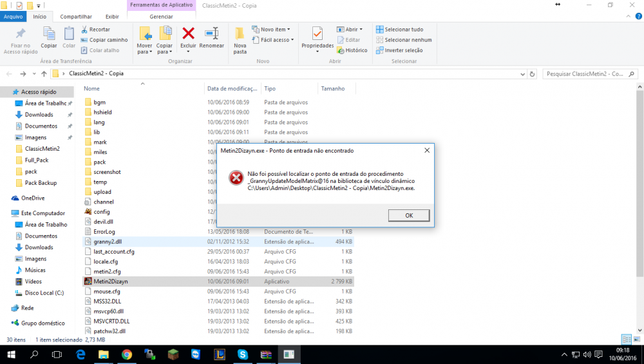Open Google Chrome from taskbar
This screenshot has height=364, width=644.
pyautogui.click(x=126, y=354)
